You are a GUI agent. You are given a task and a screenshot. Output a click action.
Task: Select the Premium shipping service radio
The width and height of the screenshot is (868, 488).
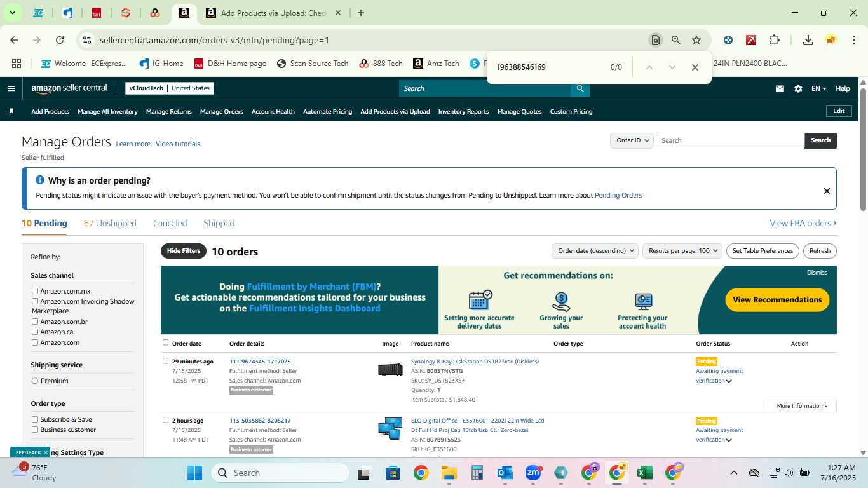pos(35,381)
